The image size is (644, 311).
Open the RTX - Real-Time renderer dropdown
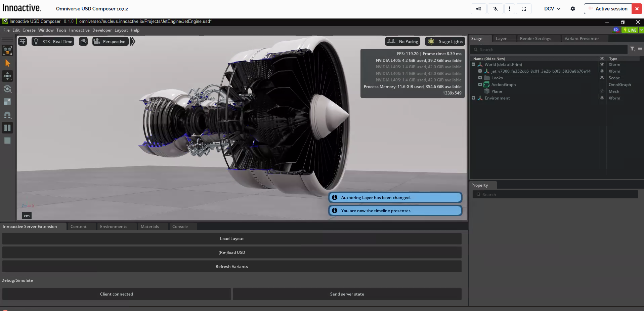click(53, 41)
